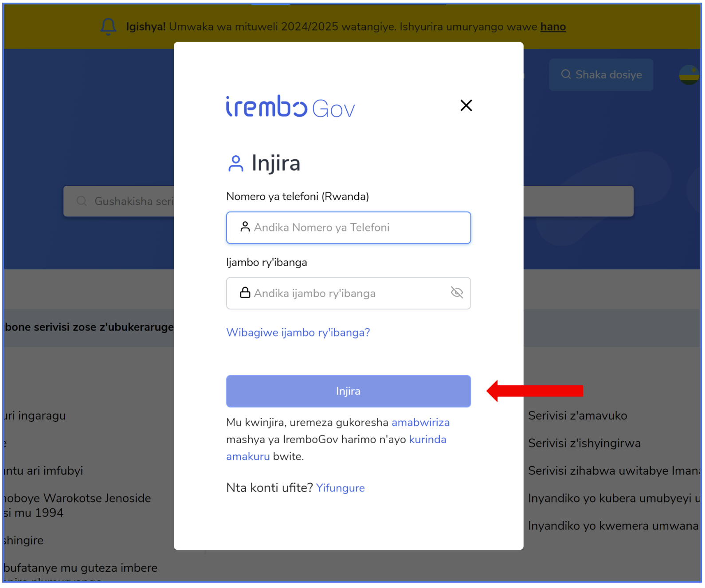The width and height of the screenshot is (705, 588).
Task: Focus the Andika Nomero ya Telefoni field
Action: tap(349, 227)
